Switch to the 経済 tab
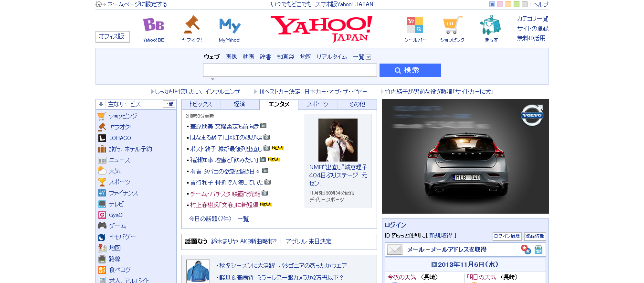 [240, 104]
